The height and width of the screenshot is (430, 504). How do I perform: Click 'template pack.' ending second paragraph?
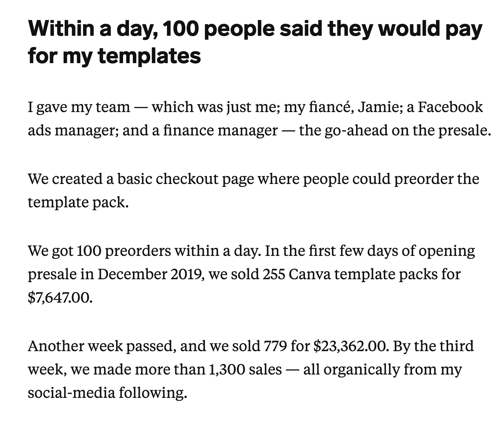click(x=78, y=202)
